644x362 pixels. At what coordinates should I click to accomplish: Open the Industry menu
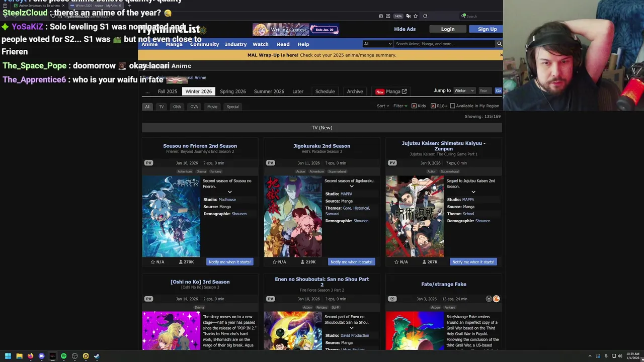click(235, 44)
